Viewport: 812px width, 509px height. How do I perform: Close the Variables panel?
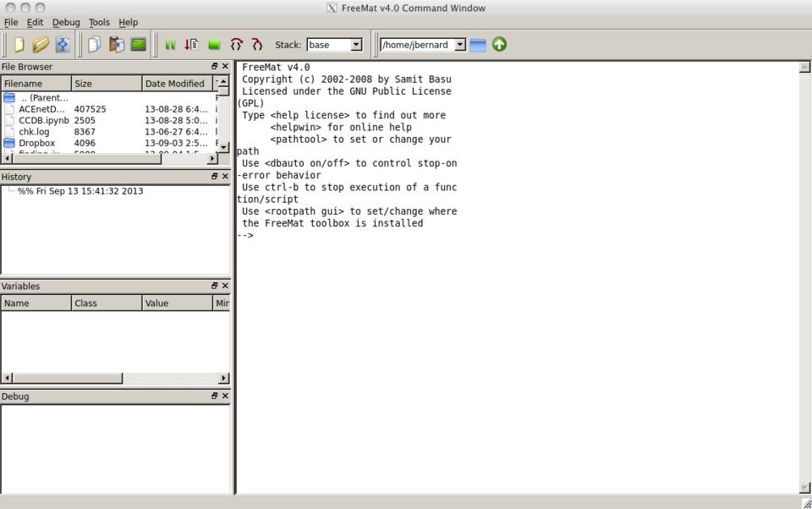225,287
